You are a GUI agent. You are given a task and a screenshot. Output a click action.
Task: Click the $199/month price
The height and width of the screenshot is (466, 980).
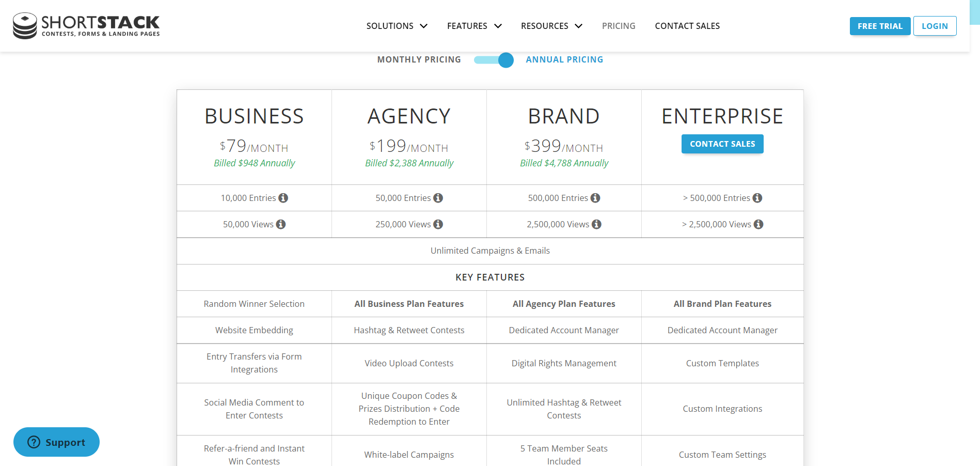coord(409,146)
